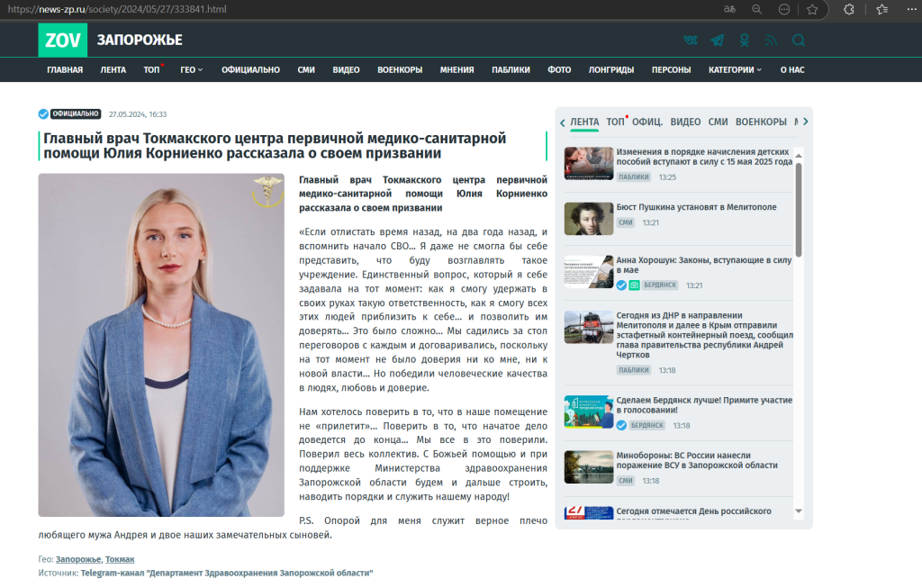This screenshot has width=922, height=588.
Task: Open Бюст Пушкина установят в Мелитополе article
Action: pyautogui.click(x=696, y=207)
